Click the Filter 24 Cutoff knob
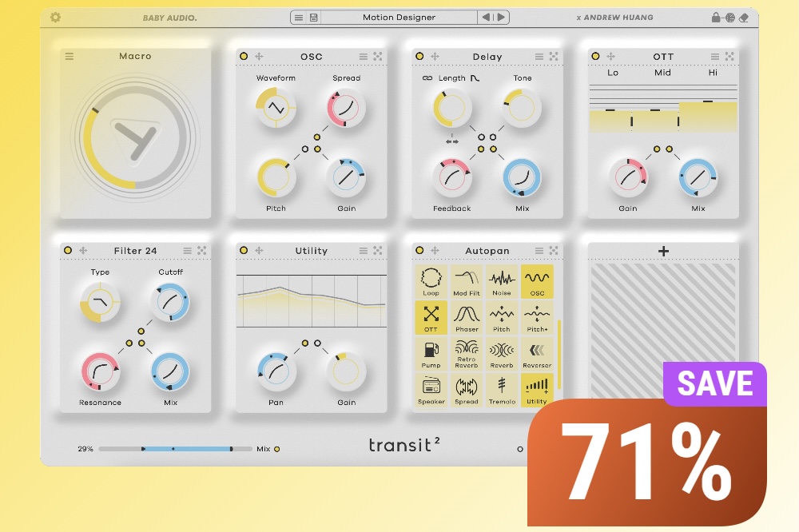Image resolution: width=799 pixels, height=532 pixels. [x=170, y=302]
